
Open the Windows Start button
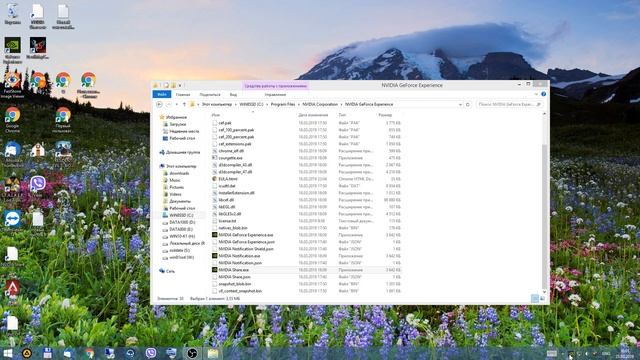[7, 353]
